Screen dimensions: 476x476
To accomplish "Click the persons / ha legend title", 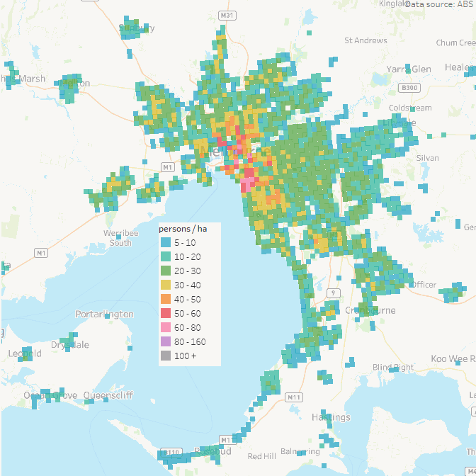I will pyautogui.click(x=183, y=229).
